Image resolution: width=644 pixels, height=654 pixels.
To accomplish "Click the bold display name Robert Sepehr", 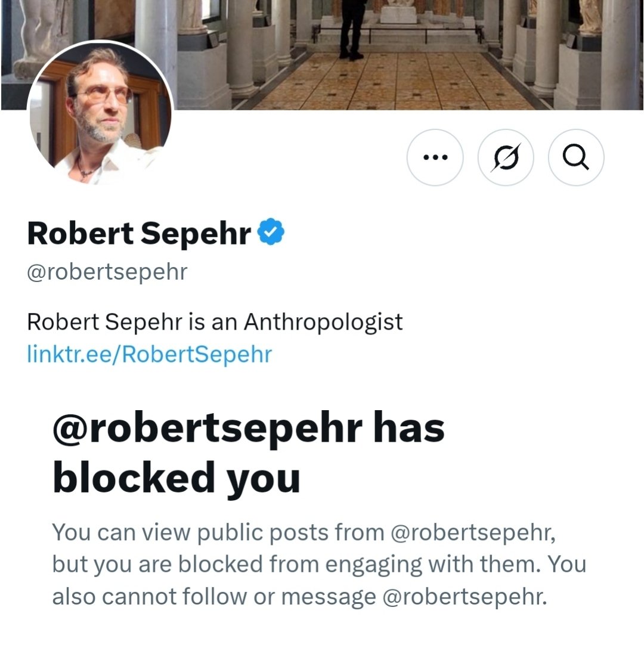I will click(139, 233).
